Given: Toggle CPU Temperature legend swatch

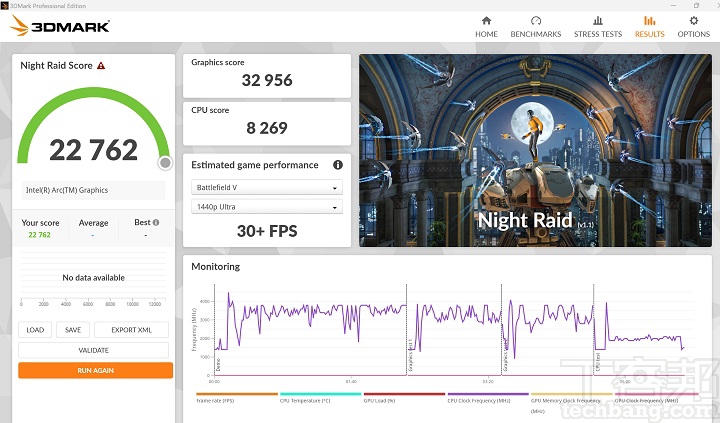Looking at the screenshot, I should 321,394.
